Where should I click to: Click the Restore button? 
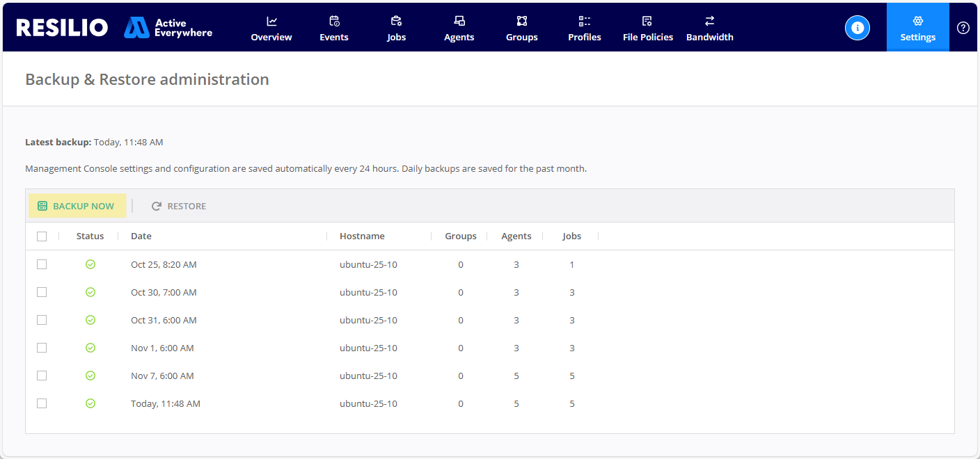point(179,206)
